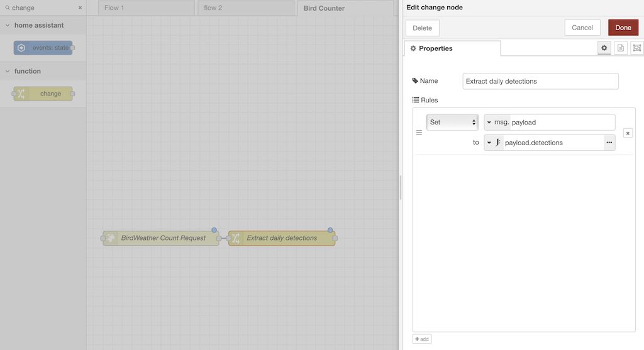Click the sidebar resize separator handle
The width and height of the screenshot is (644, 350).
401,187
